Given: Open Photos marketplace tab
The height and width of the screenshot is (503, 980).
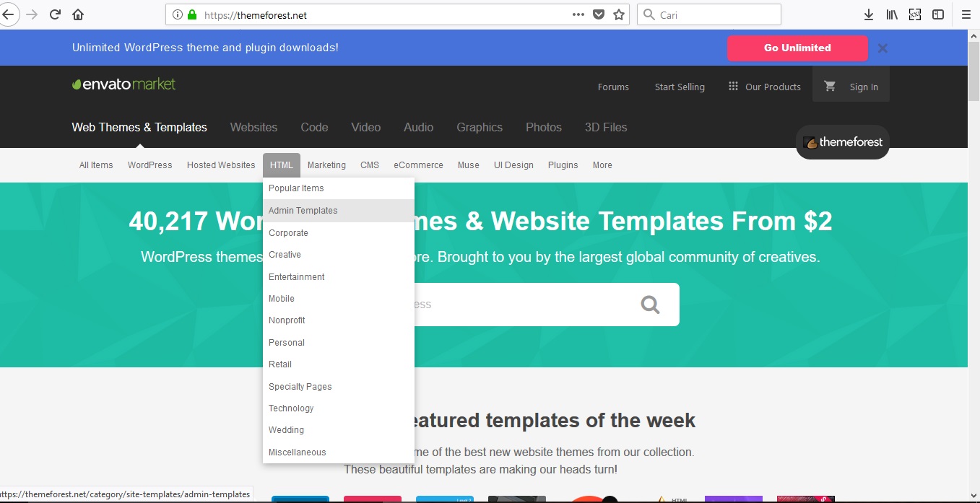Looking at the screenshot, I should 544,127.
